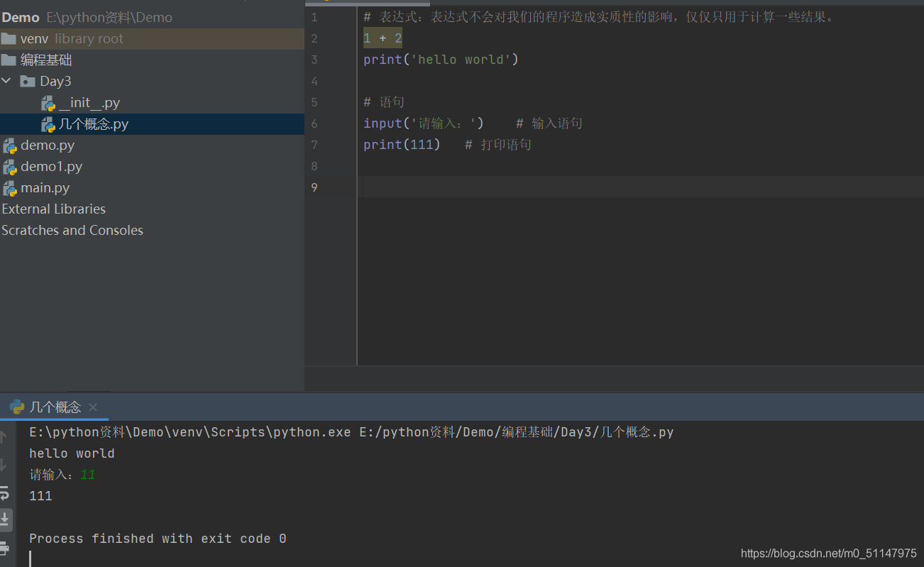Click the Python file icon of 几个概念.py
Image resolution: width=924 pixels, height=567 pixels.
tap(48, 125)
